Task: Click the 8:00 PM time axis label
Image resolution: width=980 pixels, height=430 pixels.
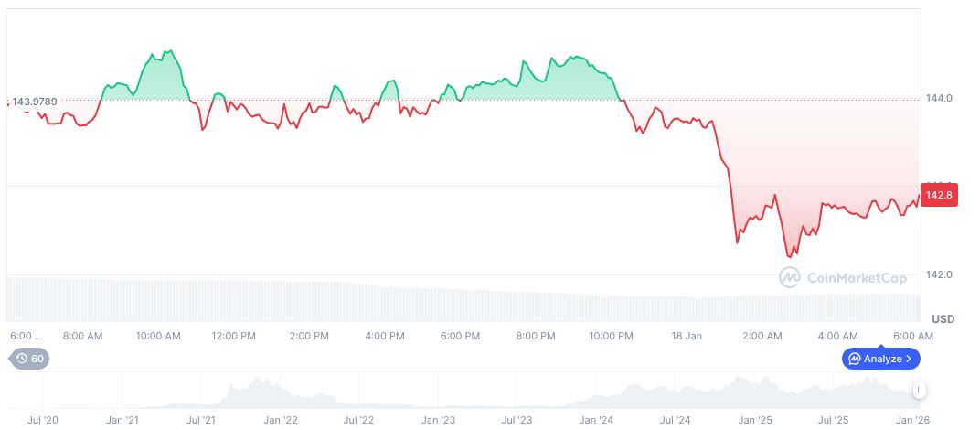Action: coord(536,336)
